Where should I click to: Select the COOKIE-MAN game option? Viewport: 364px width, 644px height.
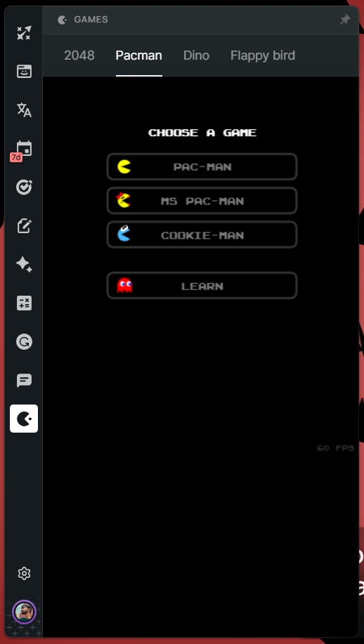click(x=202, y=235)
